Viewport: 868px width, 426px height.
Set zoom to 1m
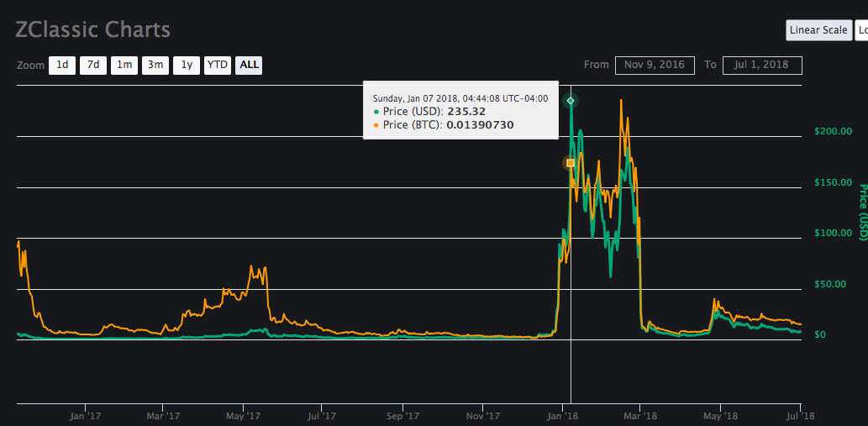pos(124,66)
